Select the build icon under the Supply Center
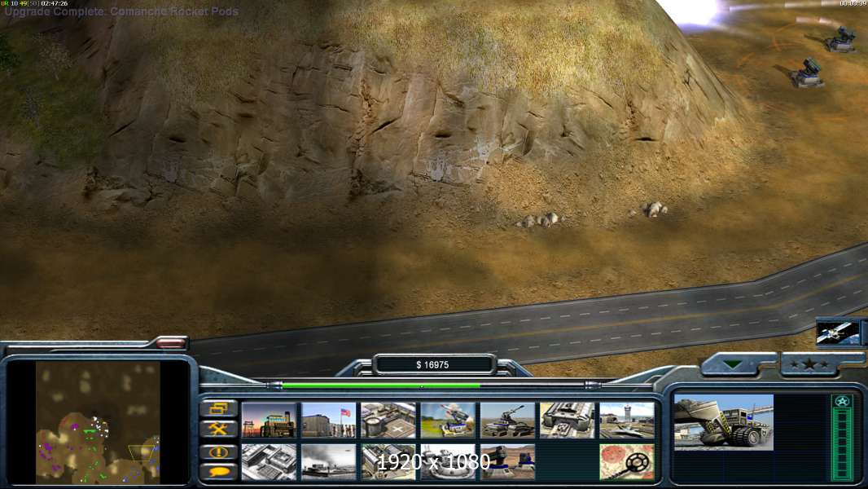 point(388,461)
